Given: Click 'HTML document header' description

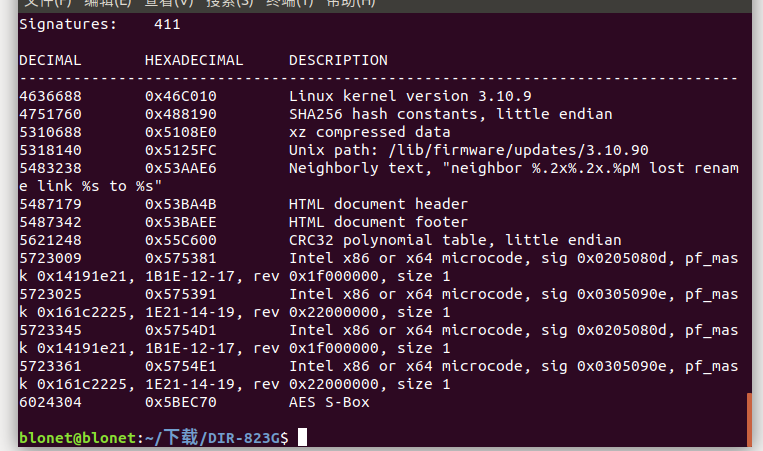Looking at the screenshot, I should point(379,204).
